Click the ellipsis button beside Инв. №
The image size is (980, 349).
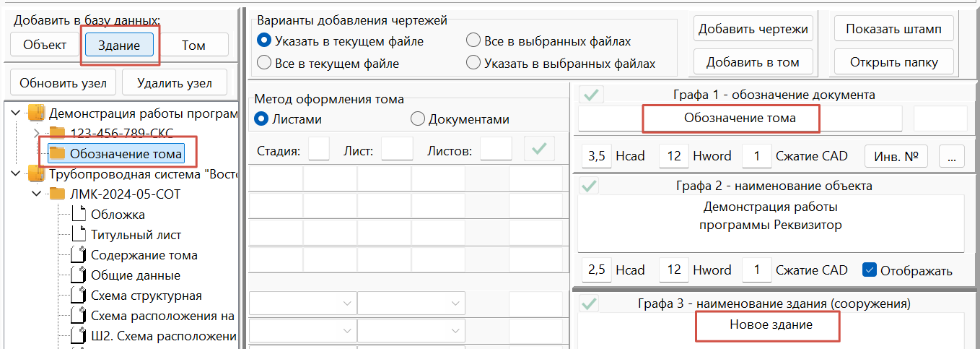[953, 155]
